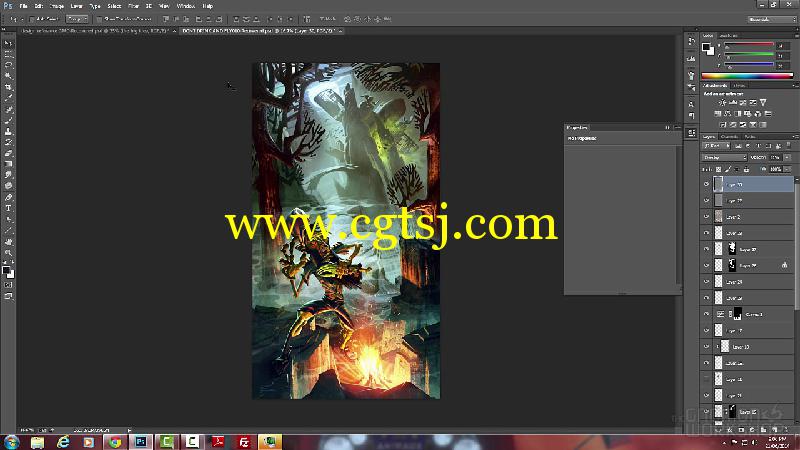Open Google Chrome from the taskbar
Screen dimensions: 800x450
tap(114, 442)
